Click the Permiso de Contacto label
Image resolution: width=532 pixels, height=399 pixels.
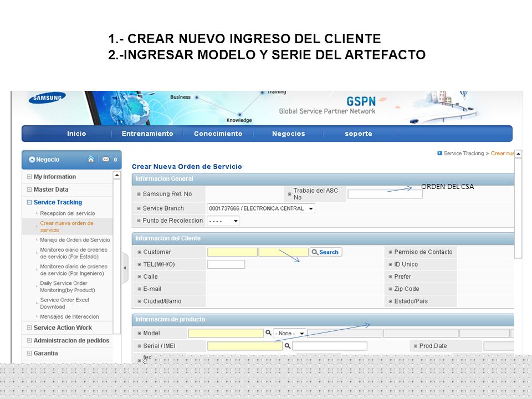[423, 252]
